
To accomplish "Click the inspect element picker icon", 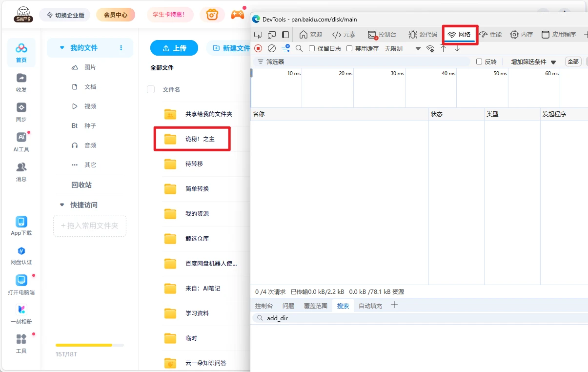I will pyautogui.click(x=258, y=35).
